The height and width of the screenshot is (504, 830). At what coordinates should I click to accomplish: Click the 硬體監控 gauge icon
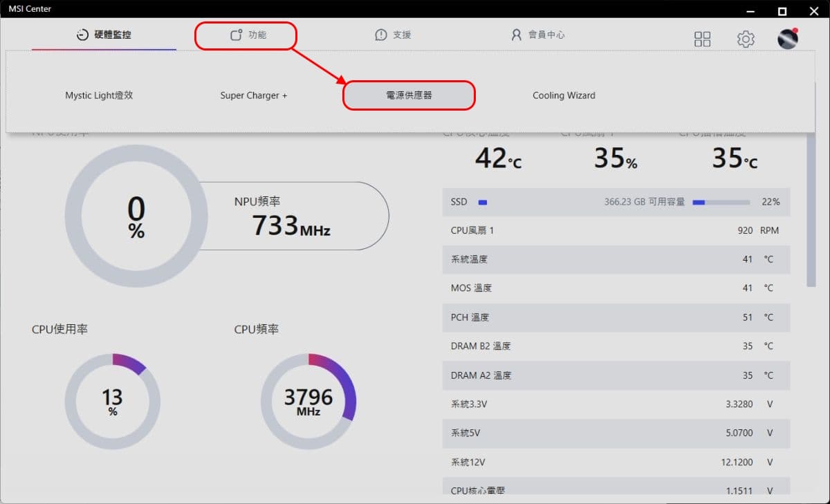click(82, 35)
